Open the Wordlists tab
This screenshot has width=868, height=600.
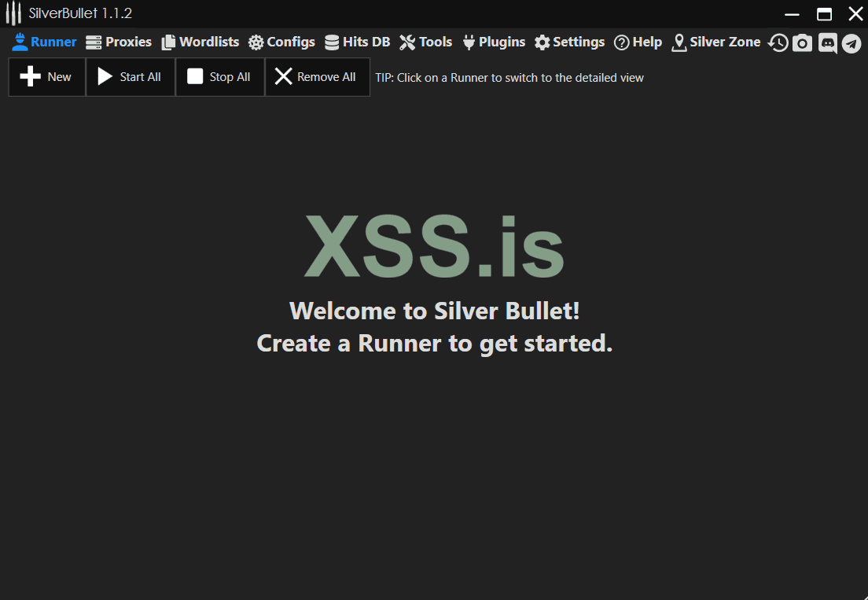(x=200, y=42)
